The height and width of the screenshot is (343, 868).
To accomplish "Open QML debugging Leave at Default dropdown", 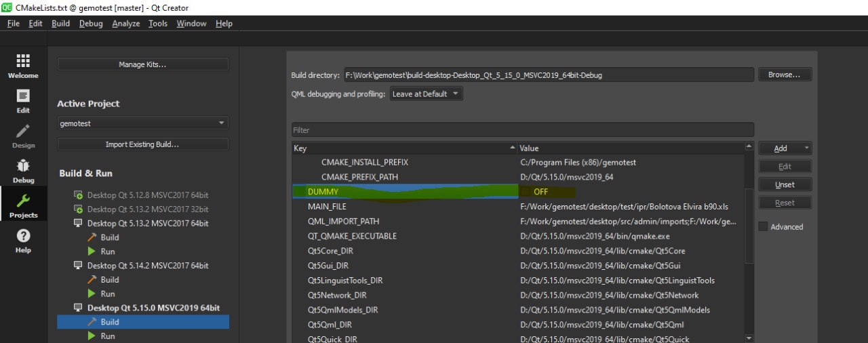I will pyautogui.click(x=427, y=94).
